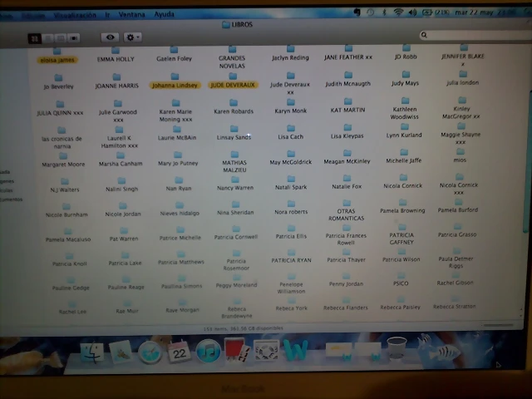Select the JULIA QUINN xxx folder
532x399 pixels.
click(60, 109)
